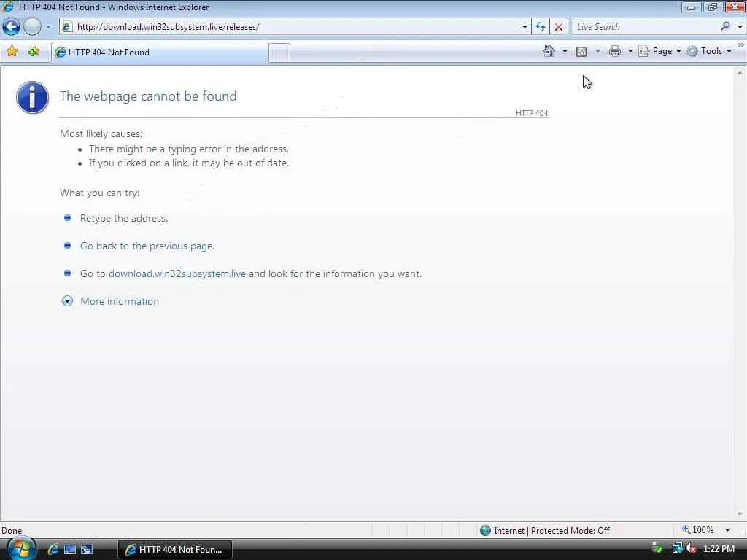The height and width of the screenshot is (560, 747).
Task: Click the Forward navigation button
Action: [x=32, y=27]
